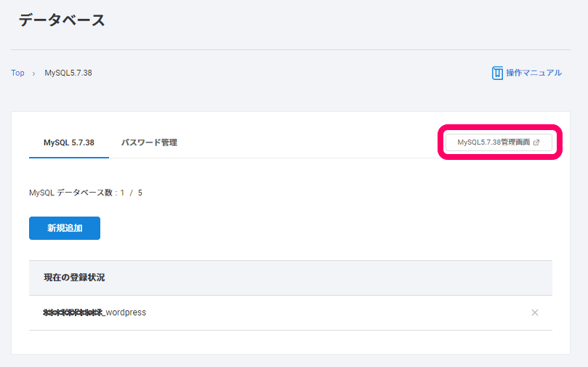
Task: Delete the _wordpress database with the X icon
Action: [535, 312]
